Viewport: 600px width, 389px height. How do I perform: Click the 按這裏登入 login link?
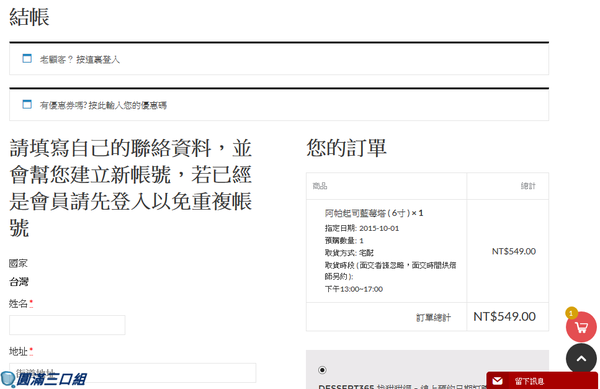click(x=98, y=60)
